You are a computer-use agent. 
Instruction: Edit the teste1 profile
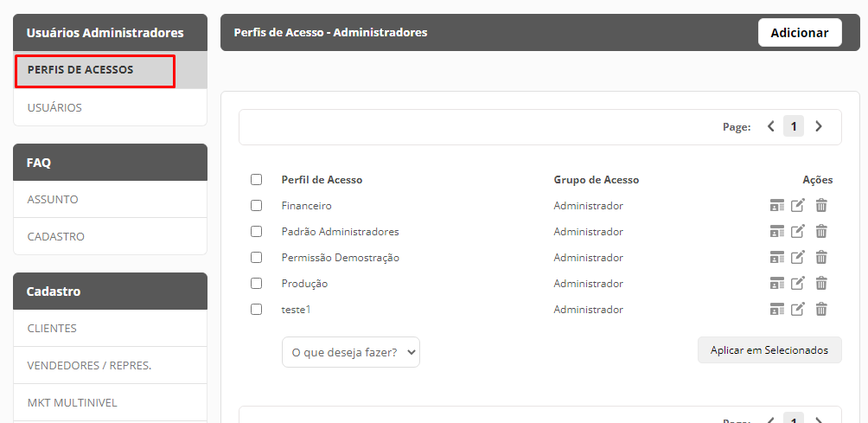pyautogui.click(x=797, y=310)
